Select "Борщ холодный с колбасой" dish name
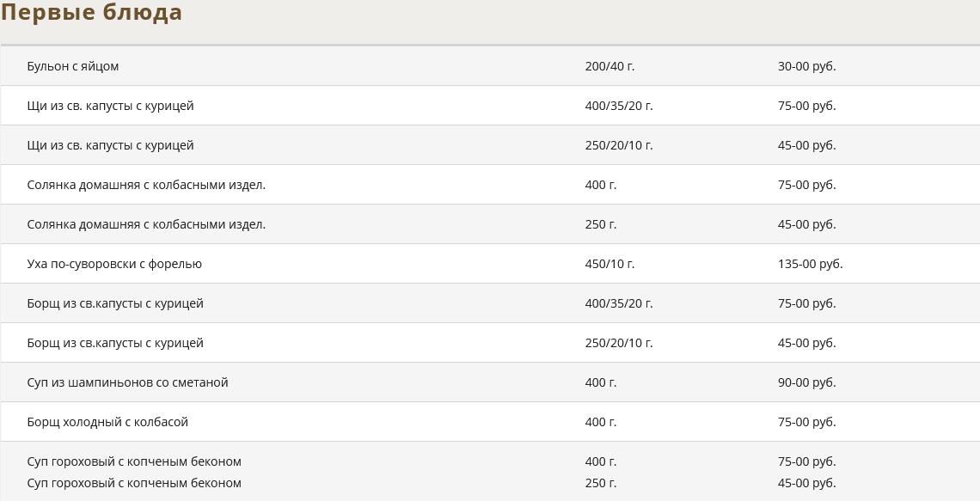The image size is (980, 501). 107,422
